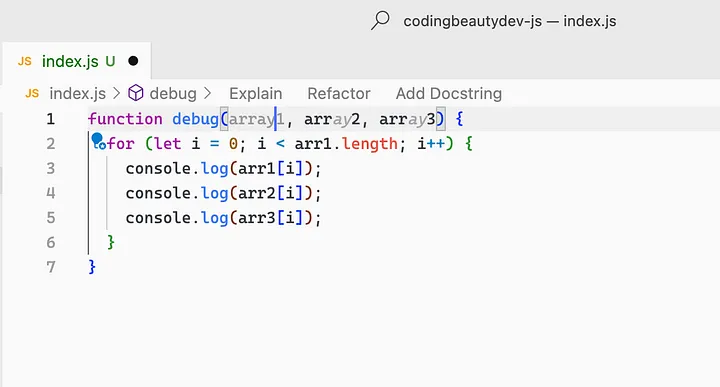The width and height of the screenshot is (720, 387).
Task: Click the cube symbol icon beside debug
Action: tap(135, 93)
